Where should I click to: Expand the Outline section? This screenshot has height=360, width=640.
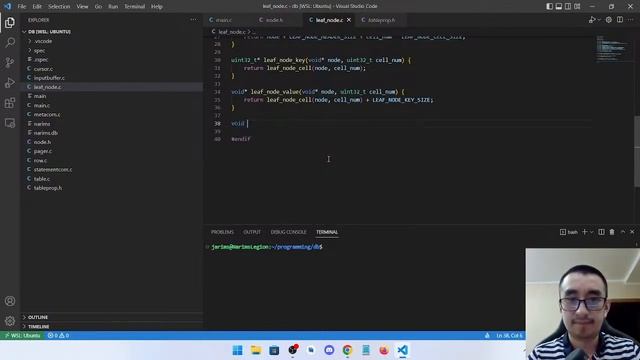point(111,317)
